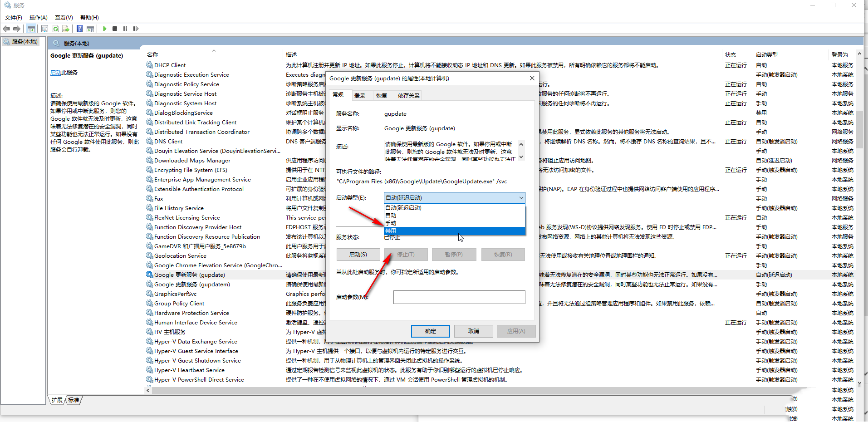Sort by 启动类型 column header
This screenshot has height=422, width=868.
(x=767, y=54)
